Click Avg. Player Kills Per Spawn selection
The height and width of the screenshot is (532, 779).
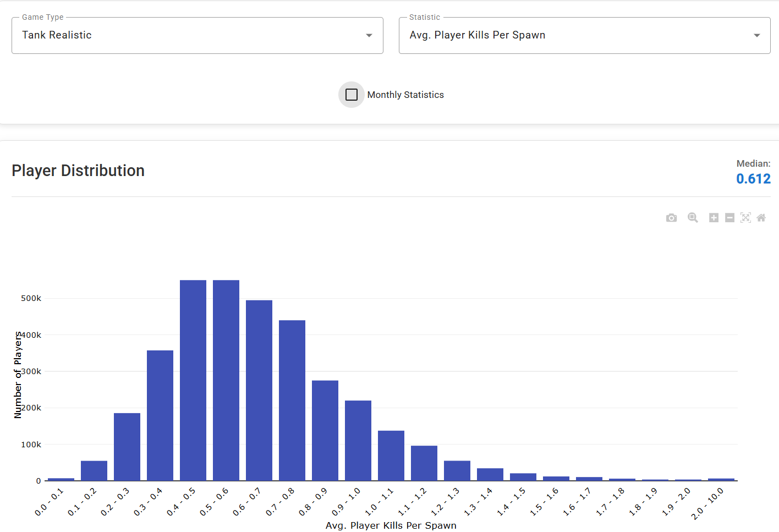pos(478,35)
